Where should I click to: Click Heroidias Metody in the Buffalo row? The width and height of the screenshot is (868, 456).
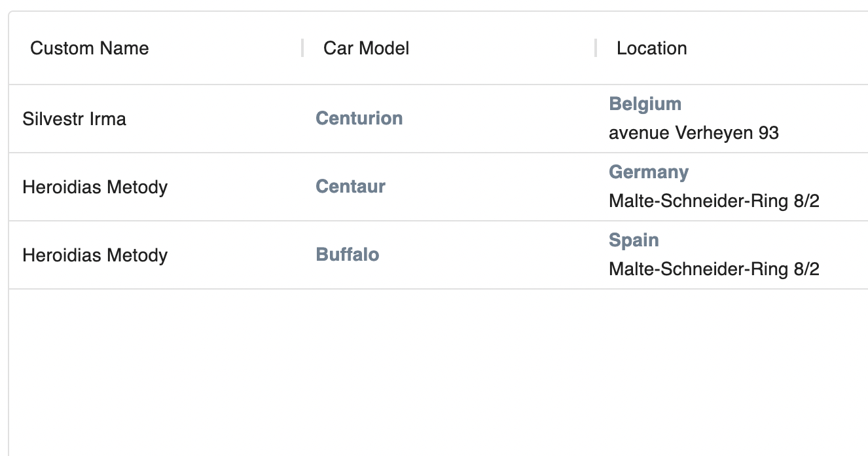click(x=95, y=256)
